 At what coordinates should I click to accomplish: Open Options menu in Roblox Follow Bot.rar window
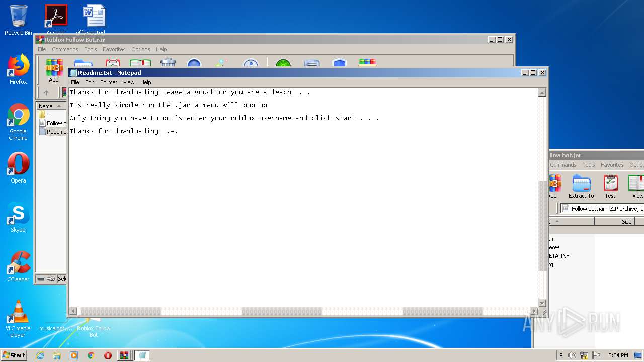tap(141, 49)
